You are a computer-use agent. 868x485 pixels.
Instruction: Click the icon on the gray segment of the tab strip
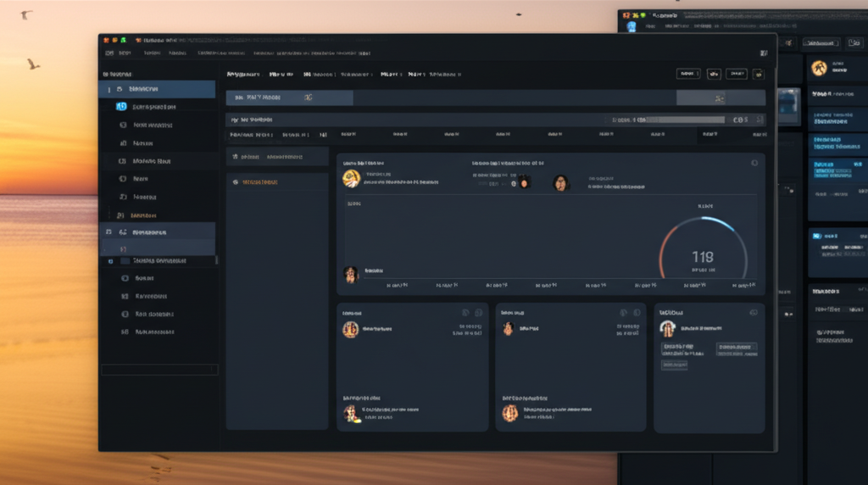(719, 98)
